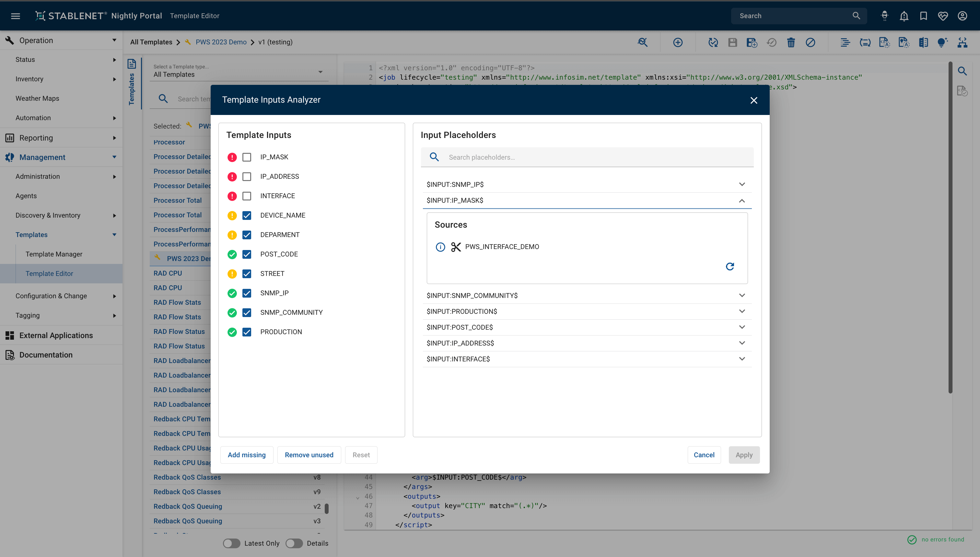Open the Reporting sidebar section
980x557 pixels.
(x=61, y=138)
